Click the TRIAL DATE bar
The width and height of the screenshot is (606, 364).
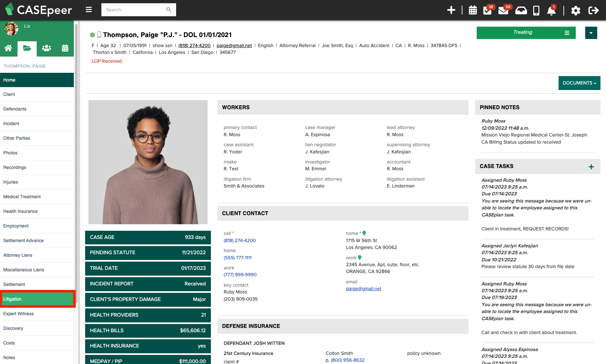coord(148,268)
